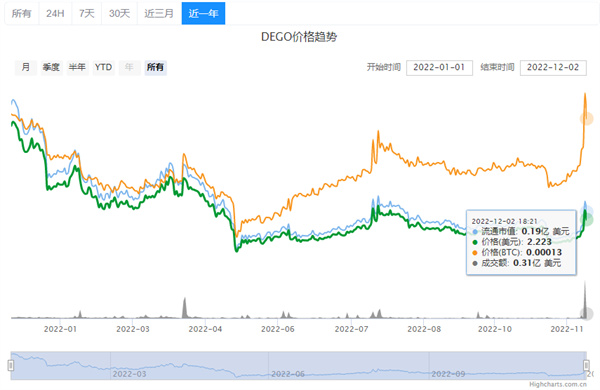Click the 价格(美元) 2.223 tooltip row
The image size is (600, 390).
tap(512, 242)
